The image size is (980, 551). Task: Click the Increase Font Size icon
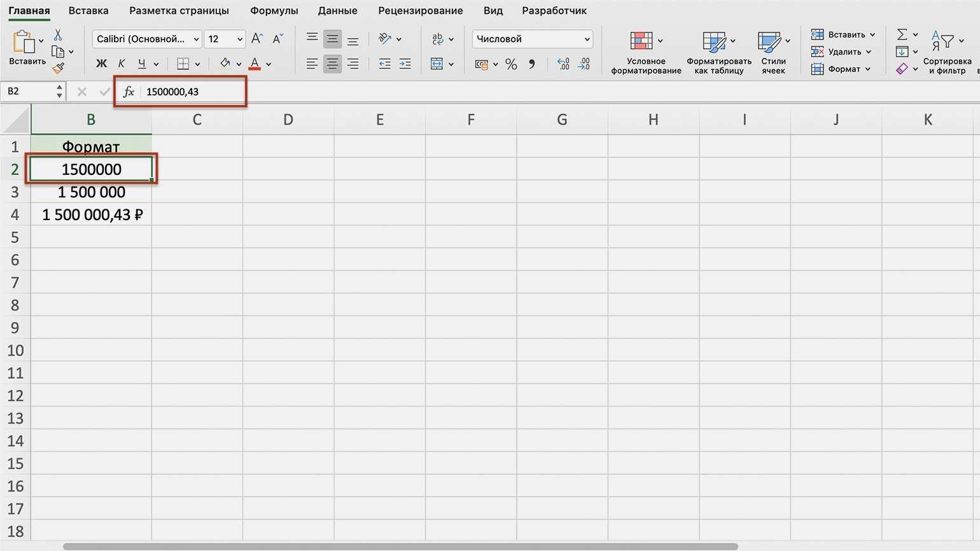coord(256,39)
